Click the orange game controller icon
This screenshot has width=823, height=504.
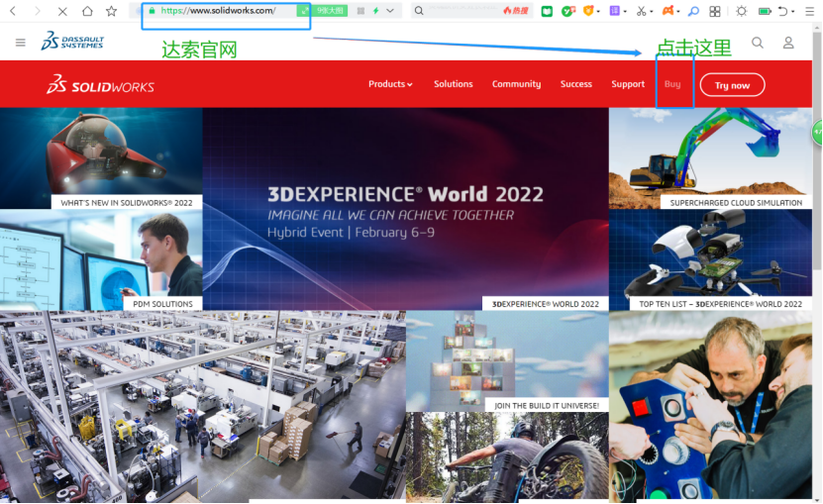point(668,11)
